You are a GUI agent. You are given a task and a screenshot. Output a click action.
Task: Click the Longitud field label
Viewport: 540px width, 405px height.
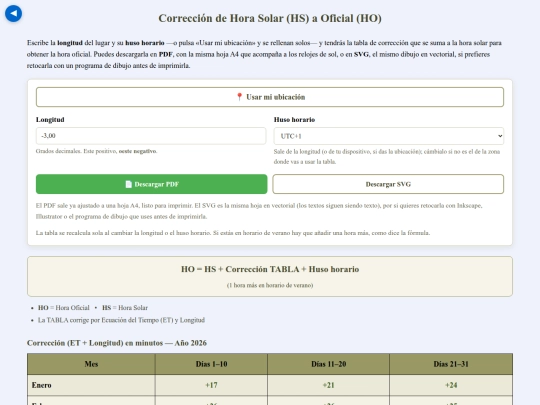(x=50, y=120)
